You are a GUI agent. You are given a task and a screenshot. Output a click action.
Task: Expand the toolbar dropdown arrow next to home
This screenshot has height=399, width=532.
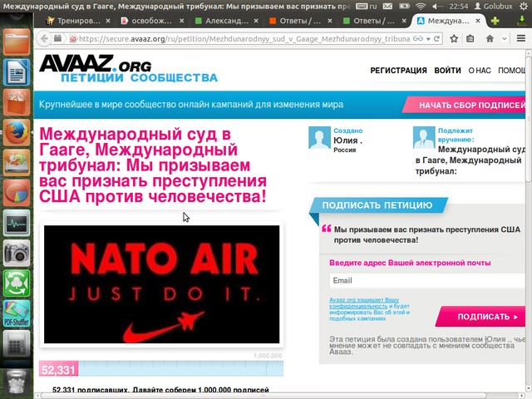pos(505,39)
